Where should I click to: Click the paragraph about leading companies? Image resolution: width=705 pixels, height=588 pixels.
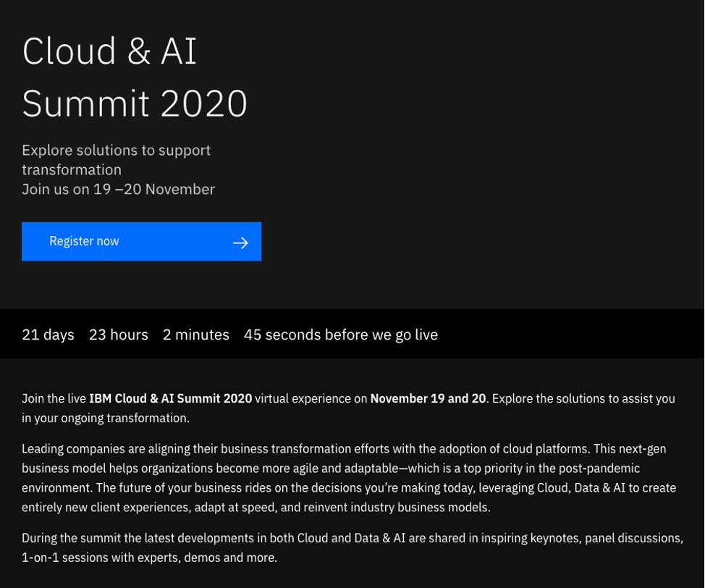coord(347,478)
